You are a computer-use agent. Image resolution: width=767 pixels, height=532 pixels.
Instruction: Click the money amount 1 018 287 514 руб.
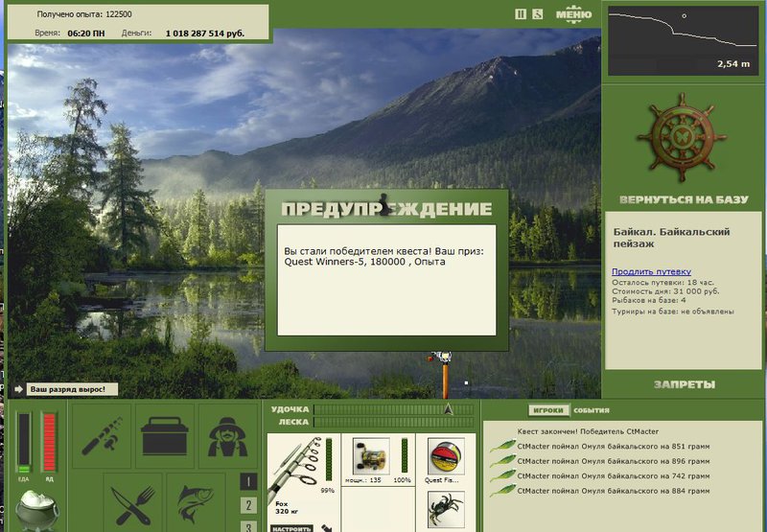click(205, 34)
